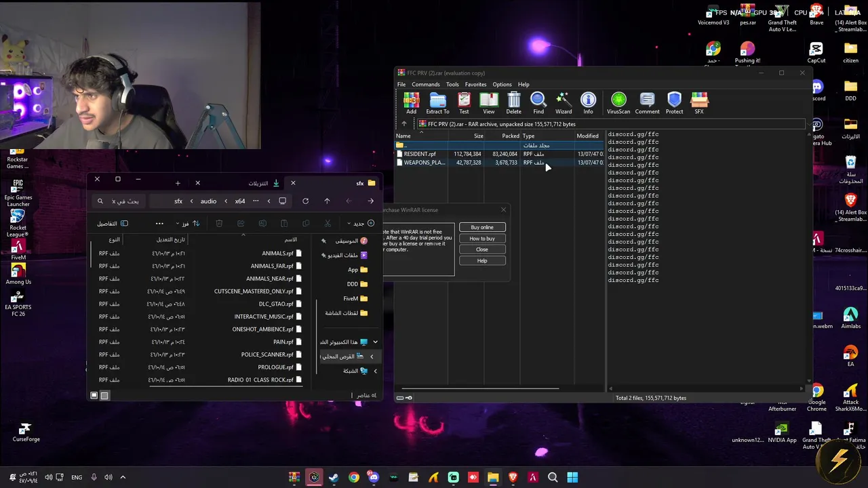868x488 pixels.
Task: Open the CapCut desktop shortcut
Action: [816, 53]
